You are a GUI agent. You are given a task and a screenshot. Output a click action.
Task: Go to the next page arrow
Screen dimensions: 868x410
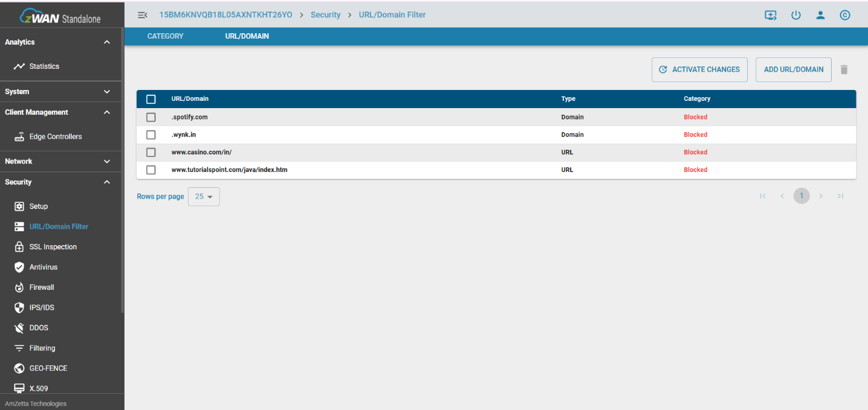pyautogui.click(x=821, y=196)
